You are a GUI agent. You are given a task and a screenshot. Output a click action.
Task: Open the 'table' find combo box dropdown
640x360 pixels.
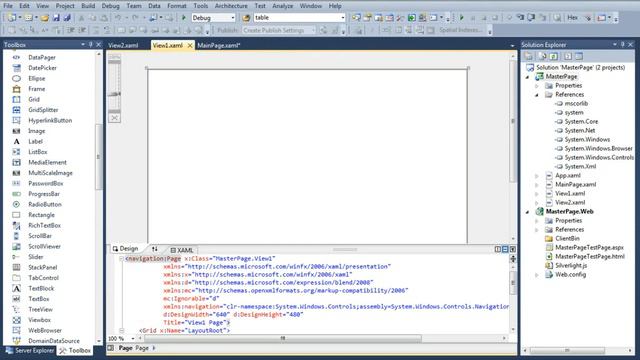[342, 18]
